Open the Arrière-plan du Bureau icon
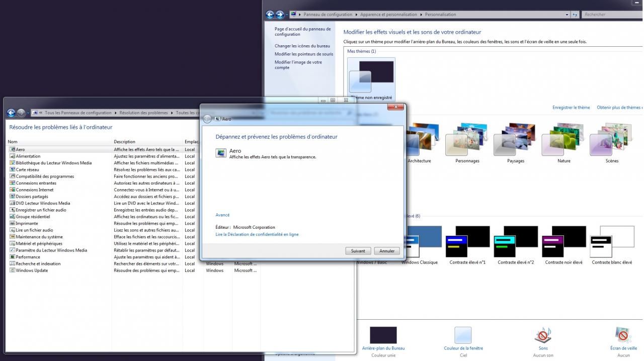 pyautogui.click(x=383, y=335)
